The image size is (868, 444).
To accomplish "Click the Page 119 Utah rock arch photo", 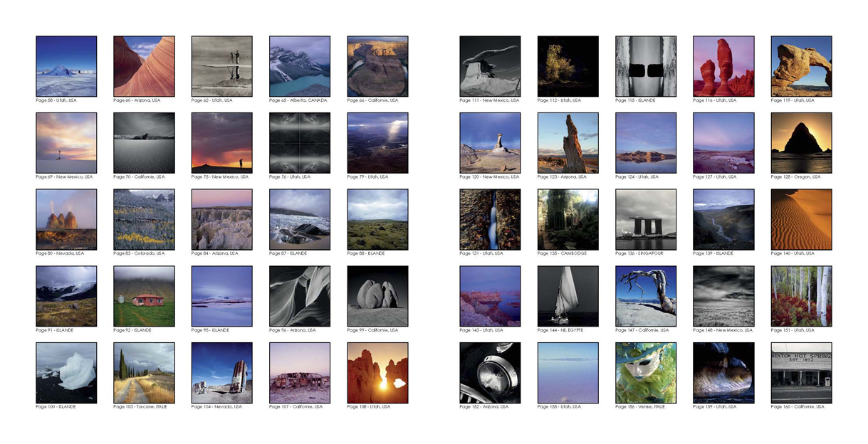I will [x=801, y=66].
